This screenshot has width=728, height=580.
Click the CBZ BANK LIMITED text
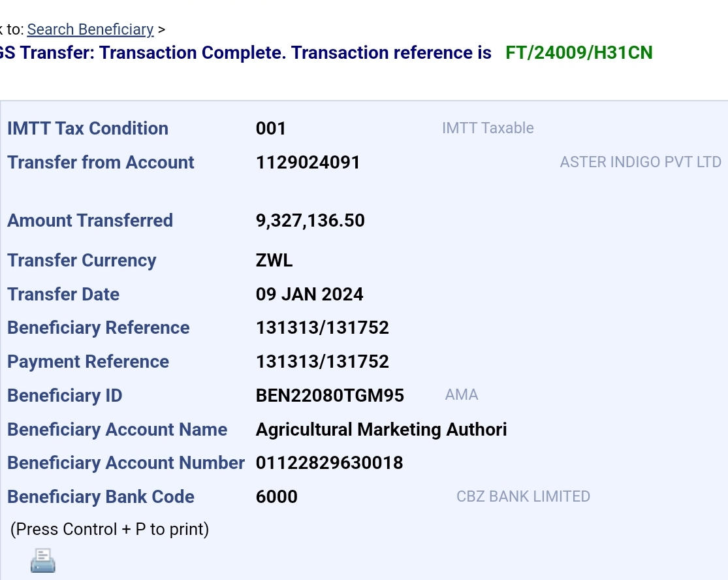tap(523, 496)
